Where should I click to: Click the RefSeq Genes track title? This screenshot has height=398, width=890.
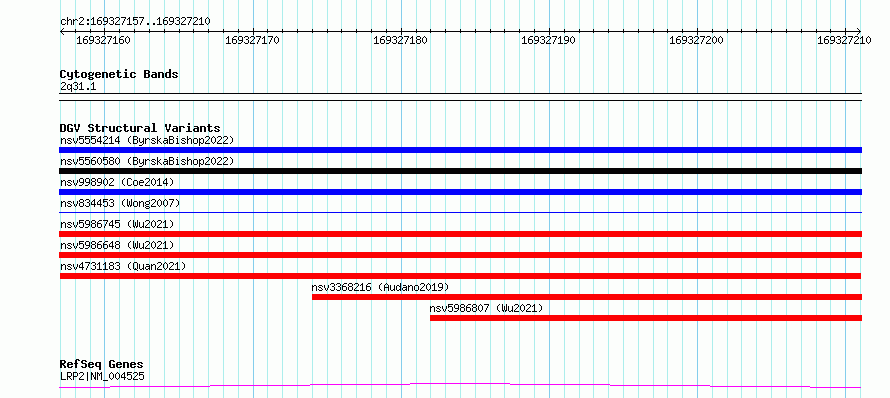tap(102, 364)
